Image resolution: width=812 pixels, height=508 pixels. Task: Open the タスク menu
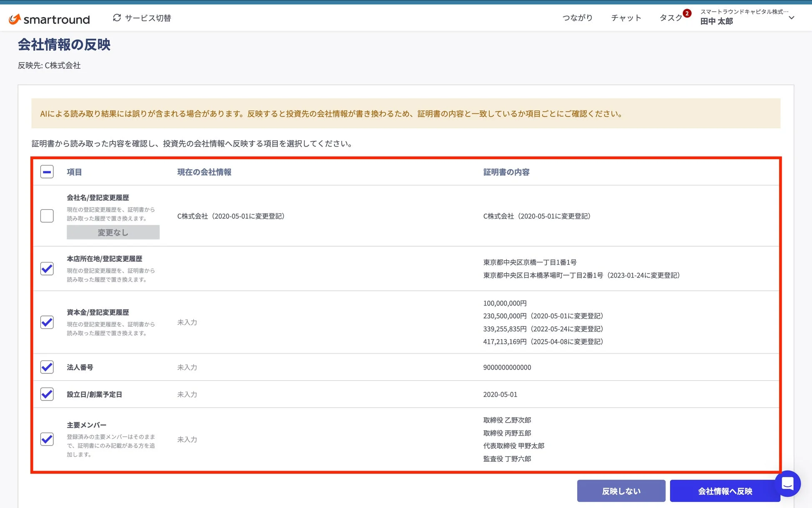[671, 18]
